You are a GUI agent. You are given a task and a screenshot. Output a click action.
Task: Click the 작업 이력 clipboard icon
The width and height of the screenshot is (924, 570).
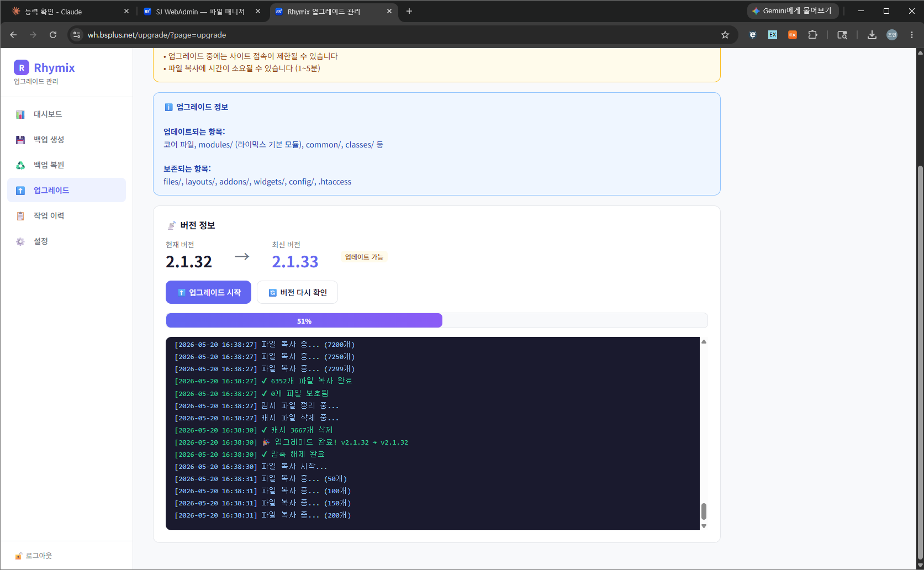[20, 216]
